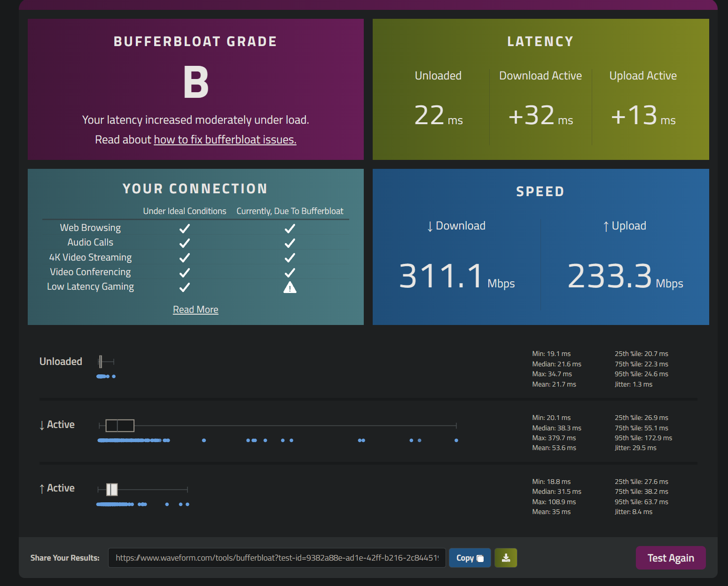Click the Video Conferencing bufferbloat checkmark
This screenshot has width=728, height=586.
(290, 273)
